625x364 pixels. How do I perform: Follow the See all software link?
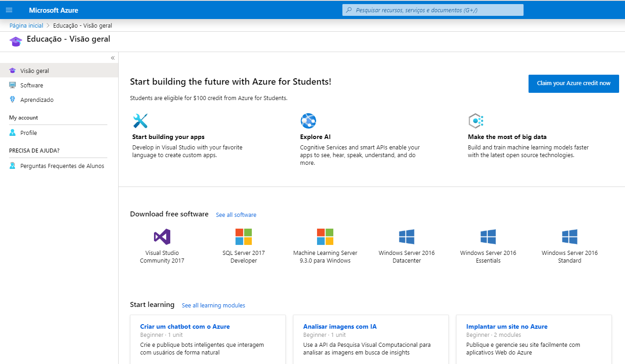pyautogui.click(x=236, y=215)
